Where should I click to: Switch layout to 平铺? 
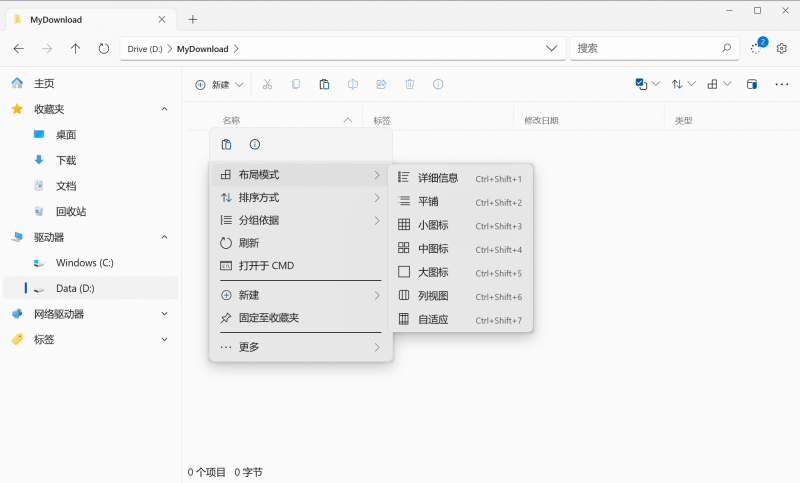pyautogui.click(x=461, y=201)
